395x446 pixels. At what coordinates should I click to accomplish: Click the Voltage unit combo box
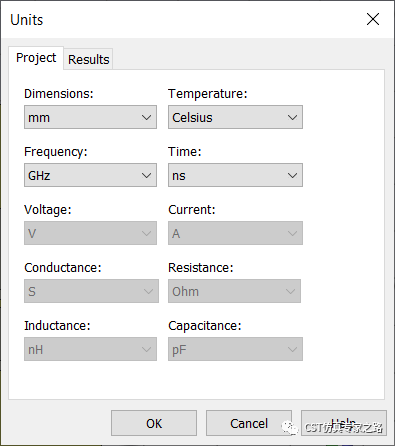click(x=90, y=233)
